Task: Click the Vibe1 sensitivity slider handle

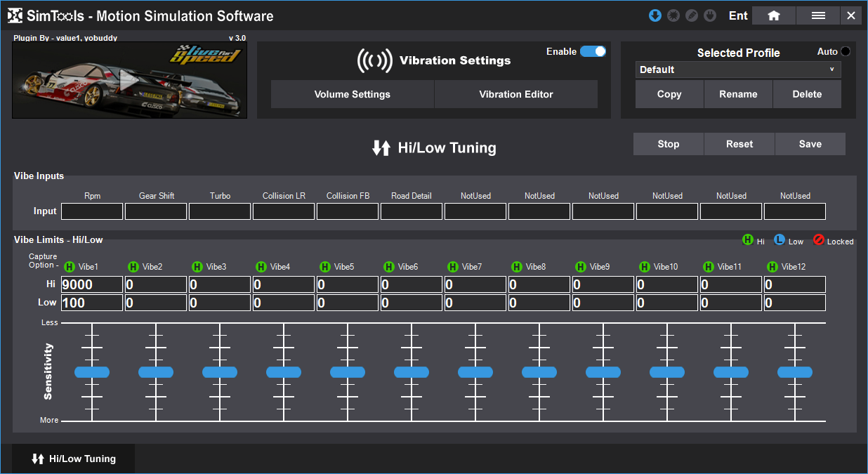Action: click(92, 372)
